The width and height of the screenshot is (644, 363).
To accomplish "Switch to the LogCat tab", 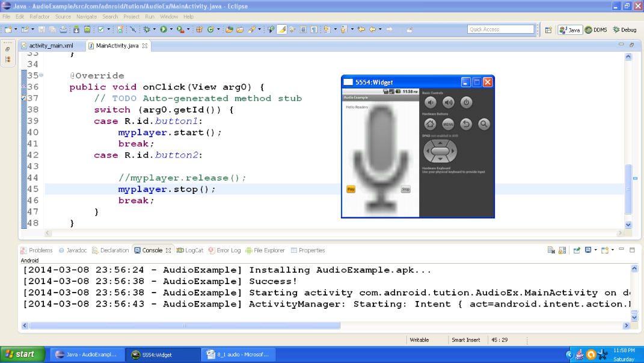I will [190, 250].
